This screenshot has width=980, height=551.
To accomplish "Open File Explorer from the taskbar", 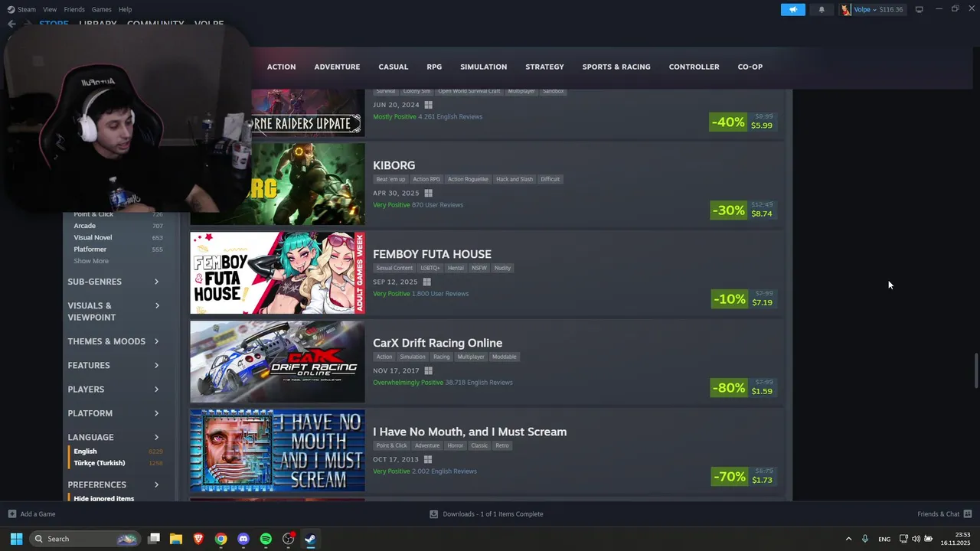I will [175, 539].
